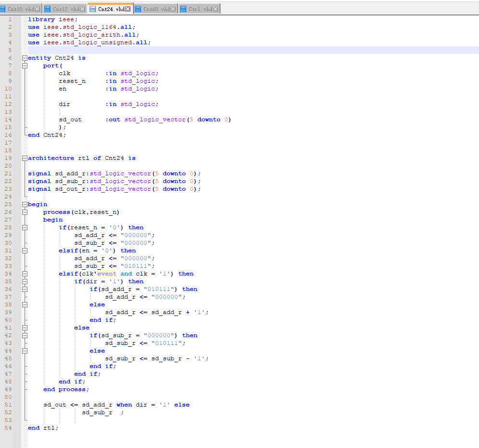Click 'std_logic_arith' on line 3
Image resolution: width=479 pixels, height=448 pixels.
(91, 35)
